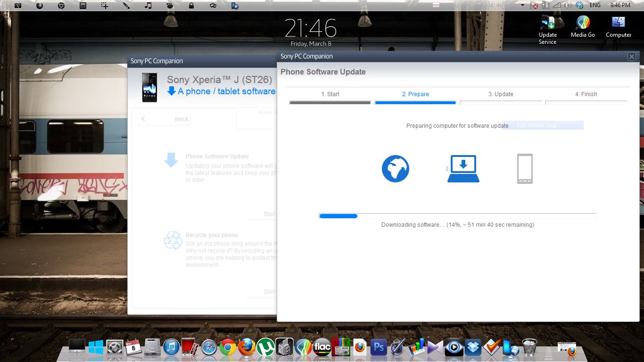The width and height of the screenshot is (644, 362).
Task: Open the flac app in dock
Action: point(322,348)
